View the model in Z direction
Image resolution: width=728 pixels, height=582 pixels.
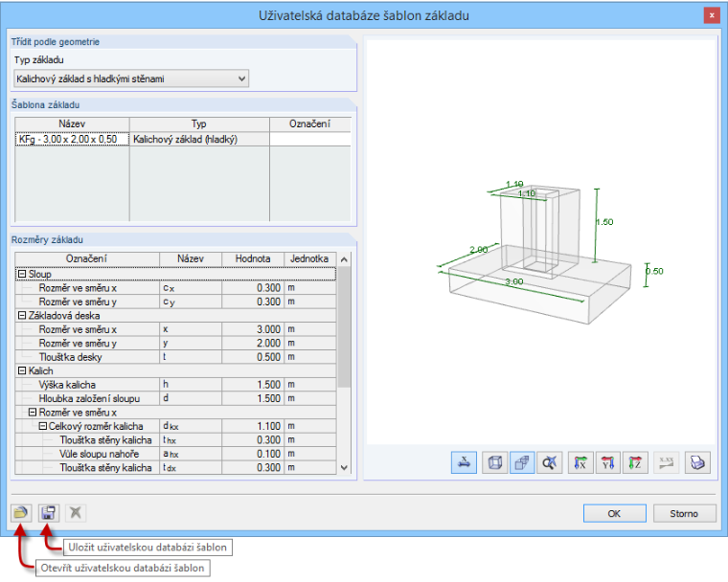pyautogui.click(x=635, y=462)
